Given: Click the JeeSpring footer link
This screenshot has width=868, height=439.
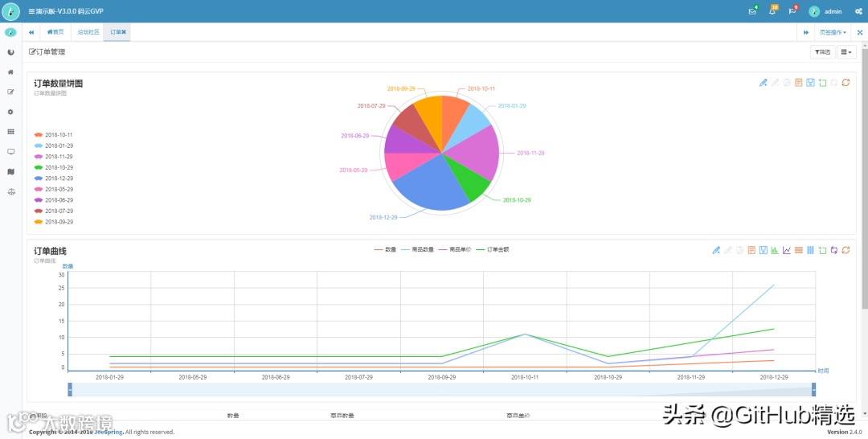Looking at the screenshot, I should tap(108, 432).
